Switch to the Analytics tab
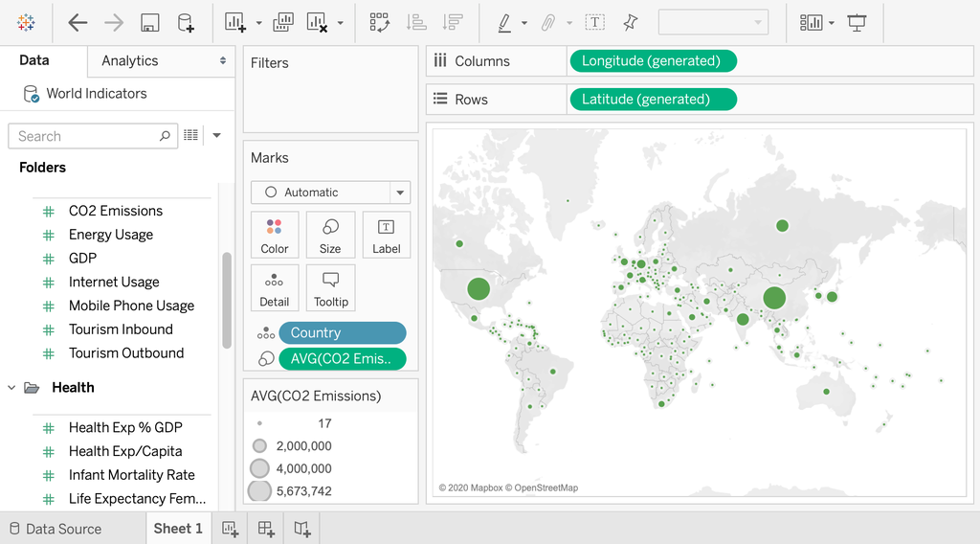Image resolution: width=980 pixels, height=544 pixels. click(x=130, y=60)
